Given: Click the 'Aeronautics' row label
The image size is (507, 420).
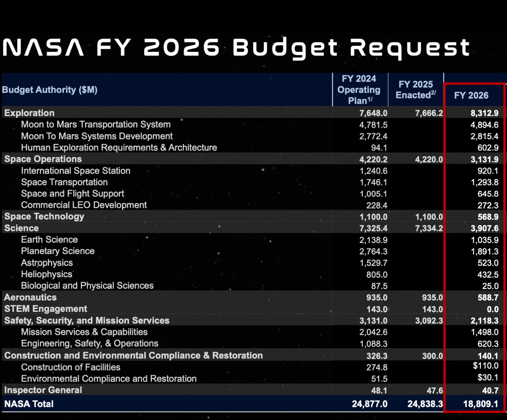Looking at the screenshot, I should pyautogui.click(x=30, y=297).
